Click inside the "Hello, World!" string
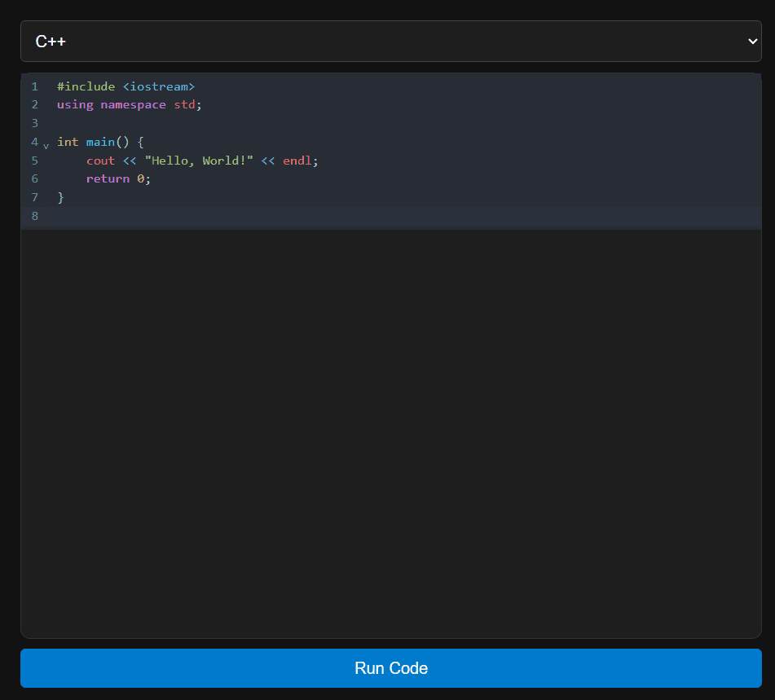The height and width of the screenshot is (700, 775). [199, 161]
